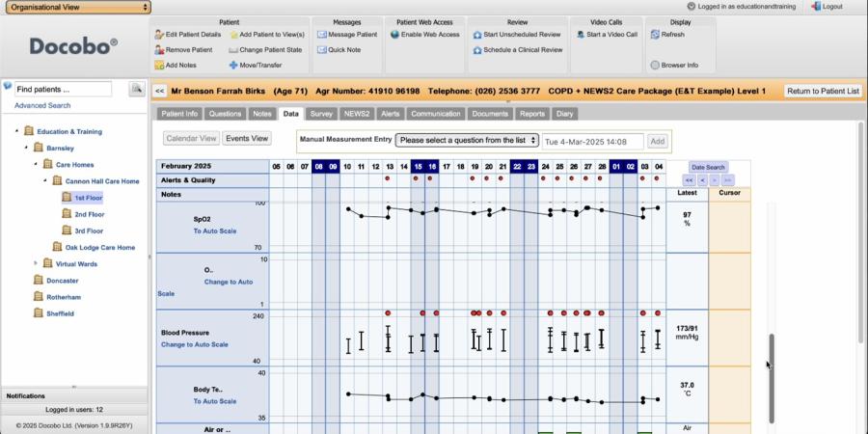
Task: Expand the Virtual Wards tree node
Action: coord(36,263)
